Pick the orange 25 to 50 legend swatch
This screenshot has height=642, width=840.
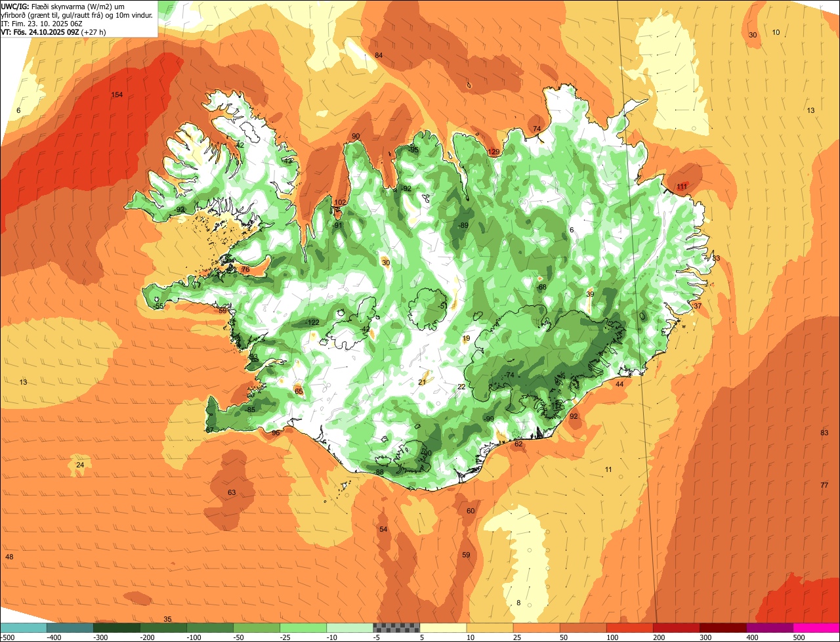pyautogui.click(x=536, y=628)
